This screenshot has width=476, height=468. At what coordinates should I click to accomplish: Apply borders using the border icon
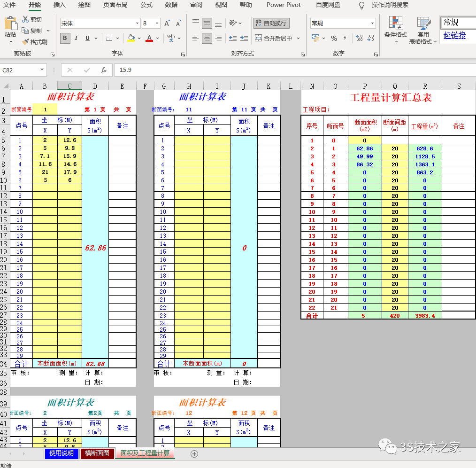(x=109, y=38)
